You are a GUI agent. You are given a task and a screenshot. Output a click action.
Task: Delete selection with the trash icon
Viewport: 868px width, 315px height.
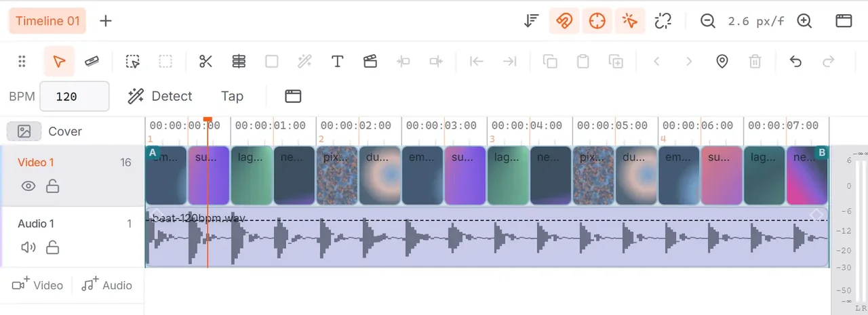(755, 62)
